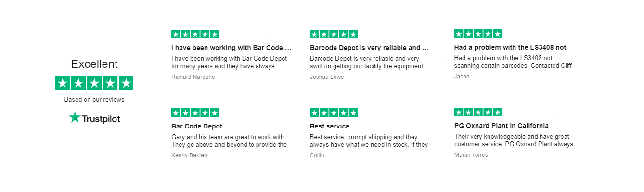Open the 'Bar Code Depot' review title
The image size is (644, 192).
pos(197,127)
